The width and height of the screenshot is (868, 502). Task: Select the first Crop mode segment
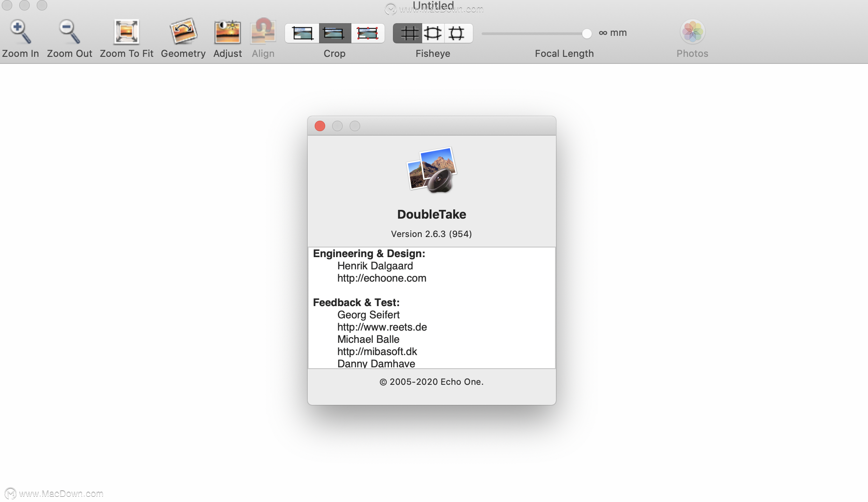[x=302, y=33]
